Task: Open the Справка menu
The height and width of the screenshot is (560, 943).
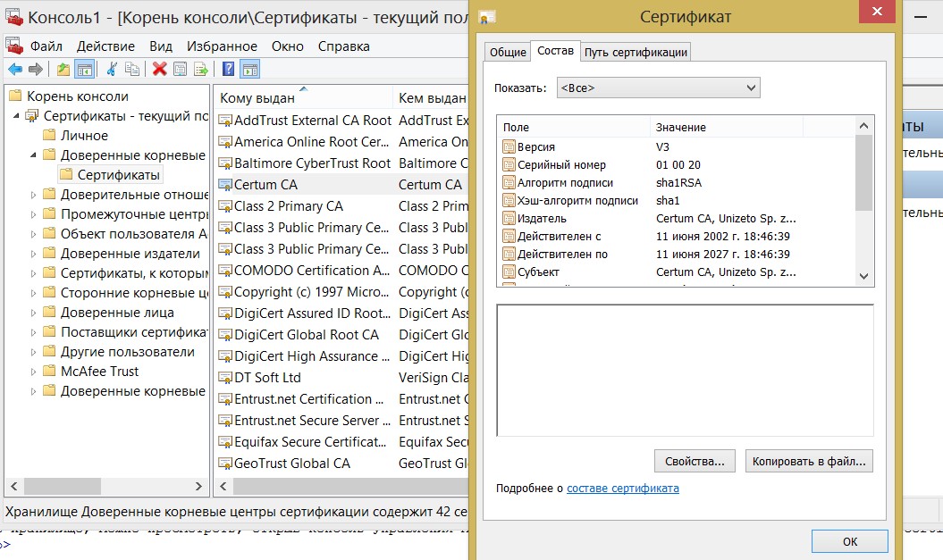Action: pyautogui.click(x=344, y=46)
